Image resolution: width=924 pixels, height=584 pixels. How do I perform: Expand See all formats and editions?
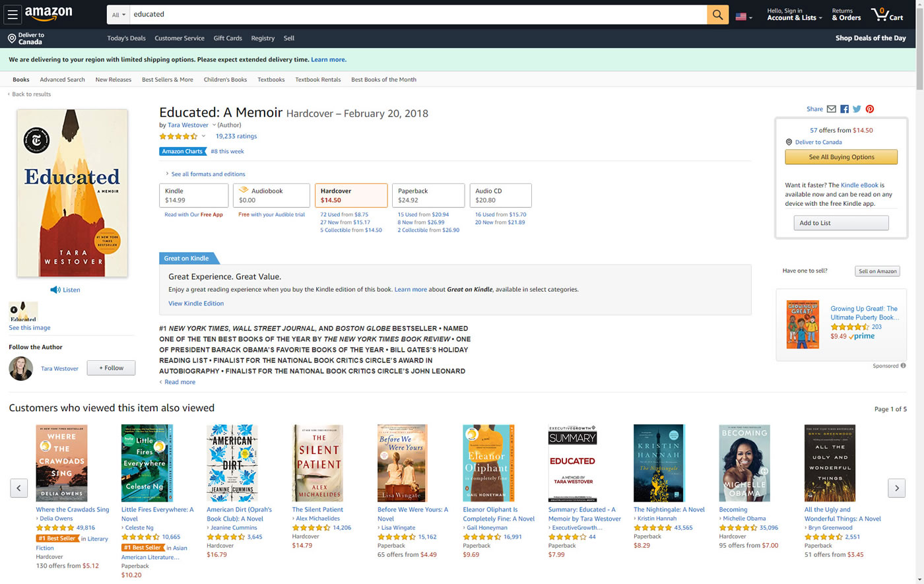click(x=207, y=174)
